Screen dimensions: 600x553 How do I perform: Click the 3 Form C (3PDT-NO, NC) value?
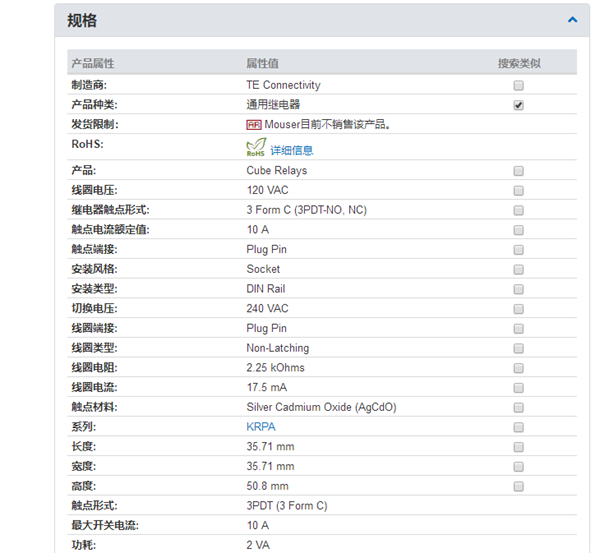pyautogui.click(x=307, y=210)
